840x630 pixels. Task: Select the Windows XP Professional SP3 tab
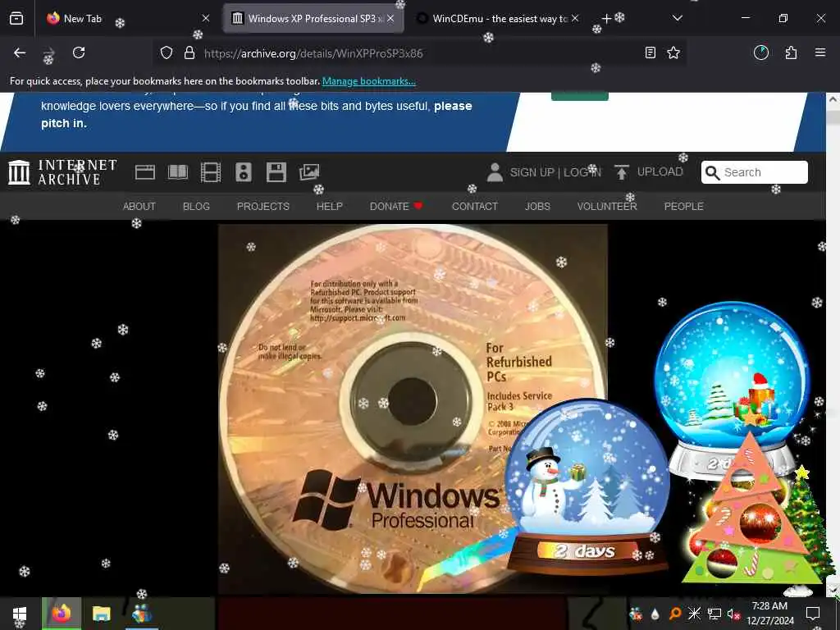pos(313,18)
